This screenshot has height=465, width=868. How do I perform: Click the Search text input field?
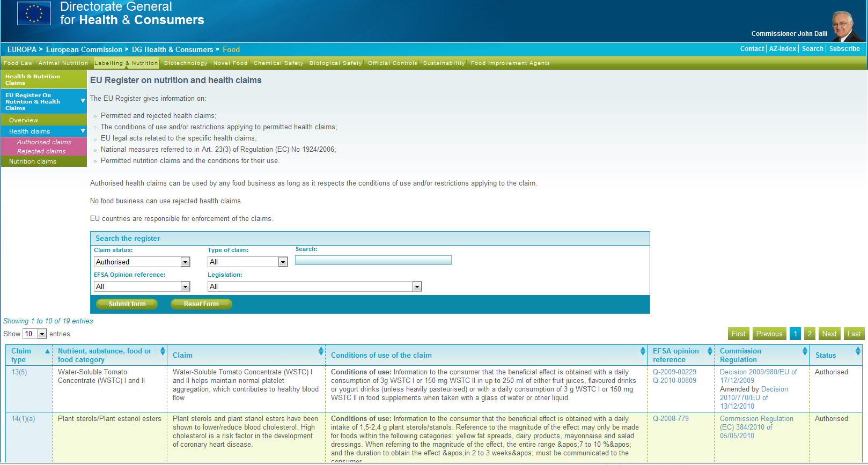click(373, 260)
